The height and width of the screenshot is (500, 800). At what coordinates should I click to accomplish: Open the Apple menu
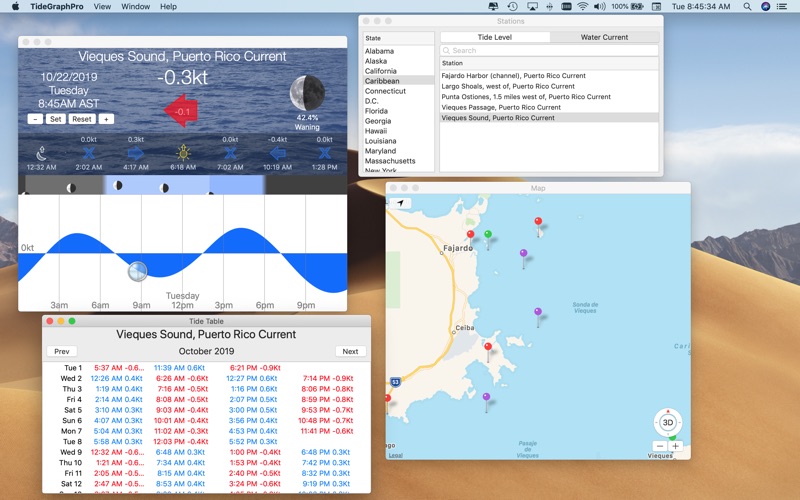click(x=15, y=7)
